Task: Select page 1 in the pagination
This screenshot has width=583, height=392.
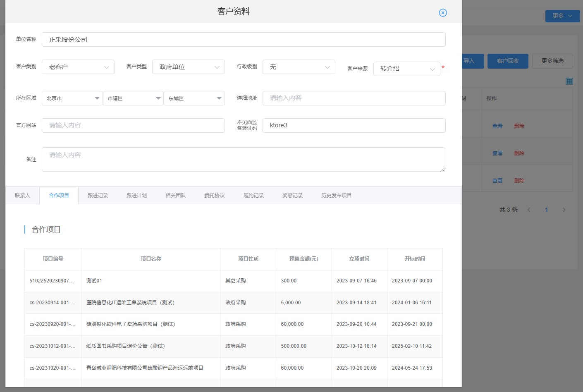Action: 546,210
